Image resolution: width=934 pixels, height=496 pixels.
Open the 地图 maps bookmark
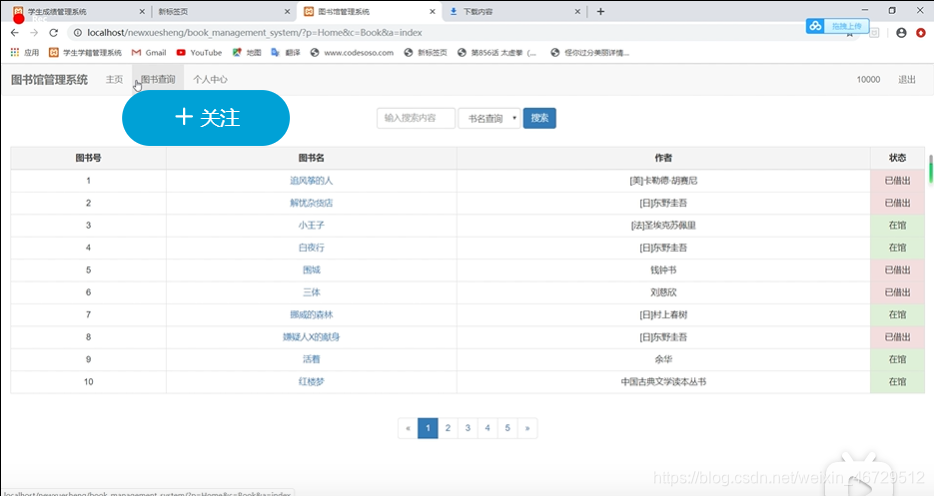click(x=247, y=52)
